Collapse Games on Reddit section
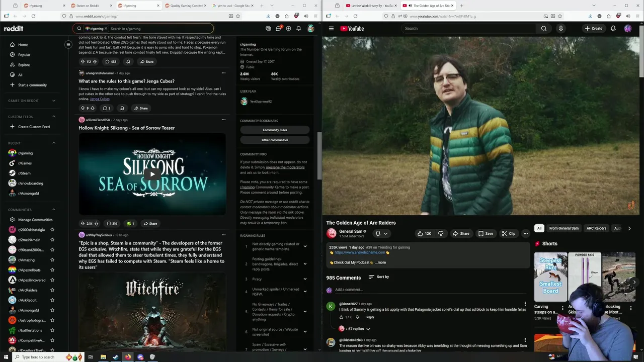 pyautogui.click(x=54, y=101)
